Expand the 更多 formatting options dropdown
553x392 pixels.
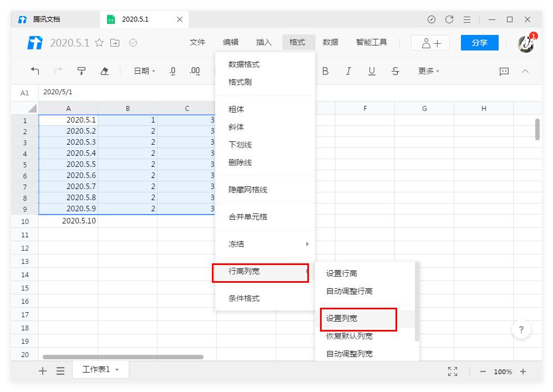(427, 71)
